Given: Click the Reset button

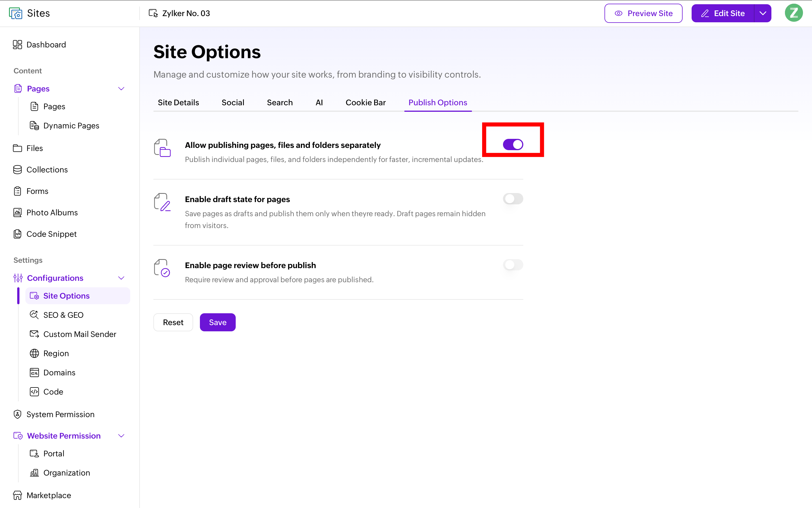Looking at the screenshot, I should 173,322.
